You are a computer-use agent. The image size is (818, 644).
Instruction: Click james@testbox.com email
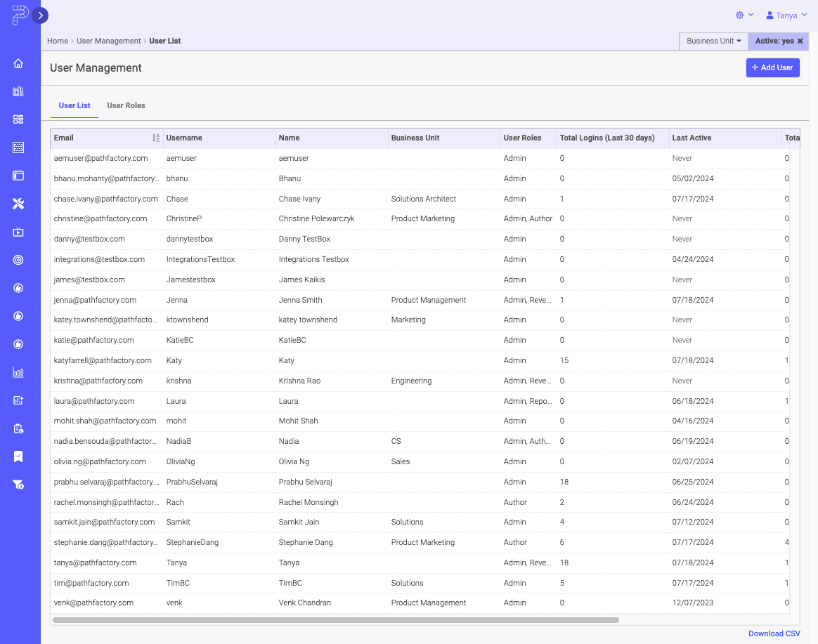point(89,280)
